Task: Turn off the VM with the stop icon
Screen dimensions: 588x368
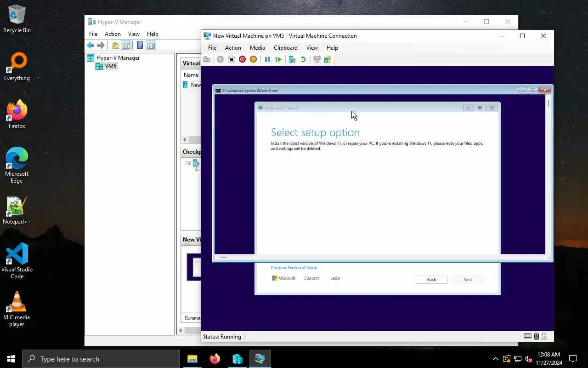Action: coord(232,59)
